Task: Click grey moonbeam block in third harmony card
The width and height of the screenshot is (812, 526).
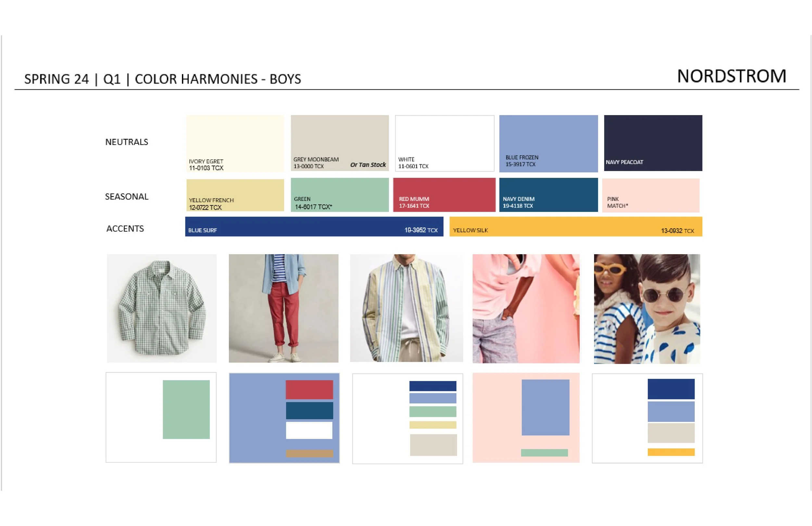Action: pos(433,445)
